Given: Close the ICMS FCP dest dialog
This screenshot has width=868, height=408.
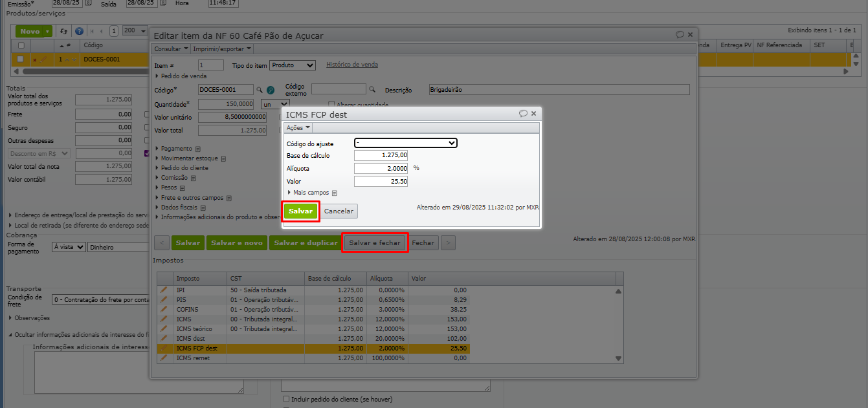Looking at the screenshot, I should [534, 113].
